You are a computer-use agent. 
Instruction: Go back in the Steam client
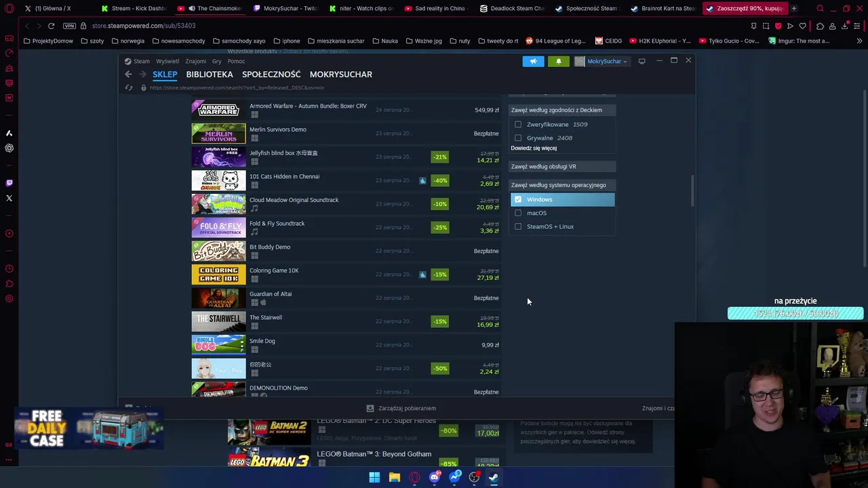(128, 74)
